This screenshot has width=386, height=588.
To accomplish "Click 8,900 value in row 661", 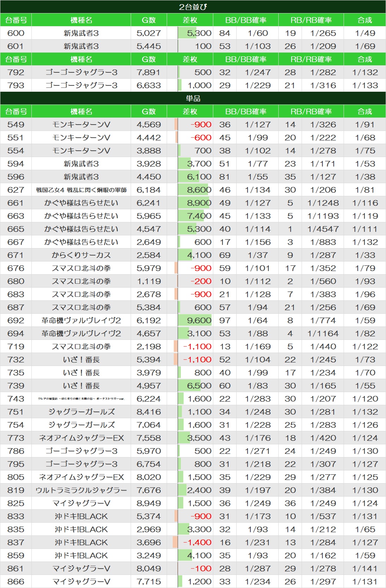I will (199, 203).
